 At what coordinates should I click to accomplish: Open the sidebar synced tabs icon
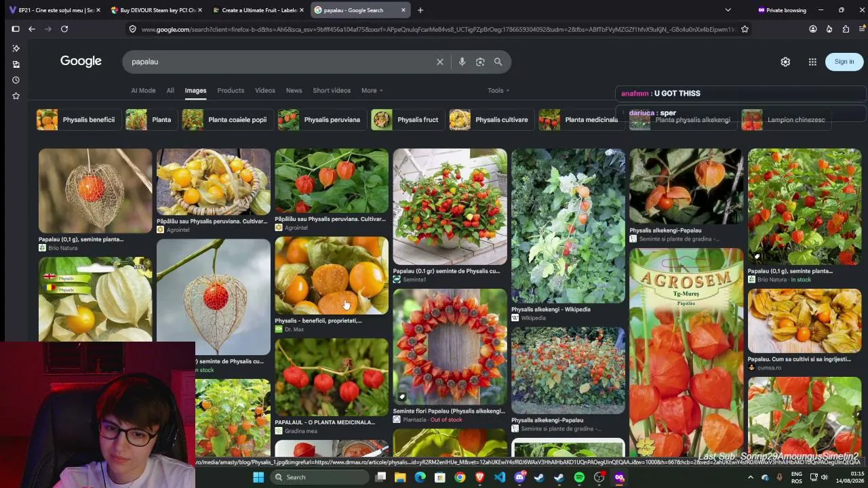pyautogui.click(x=16, y=64)
